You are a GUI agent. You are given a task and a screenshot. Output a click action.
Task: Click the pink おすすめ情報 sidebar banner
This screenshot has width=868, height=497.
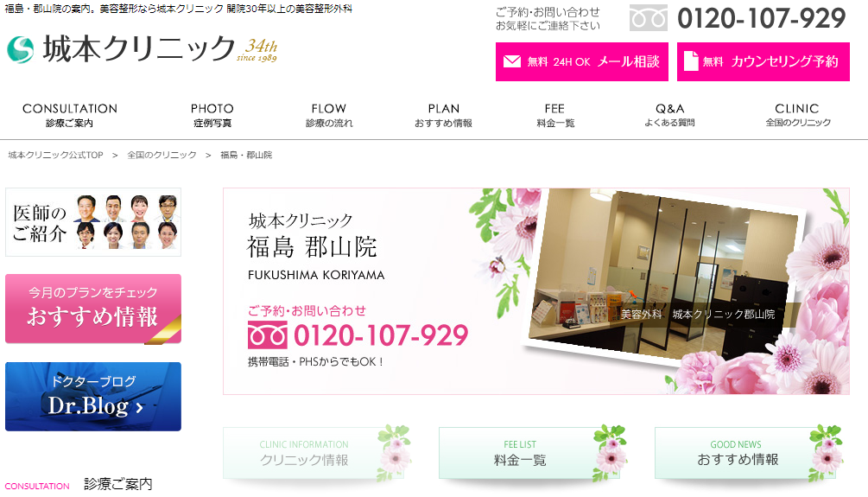(x=93, y=309)
